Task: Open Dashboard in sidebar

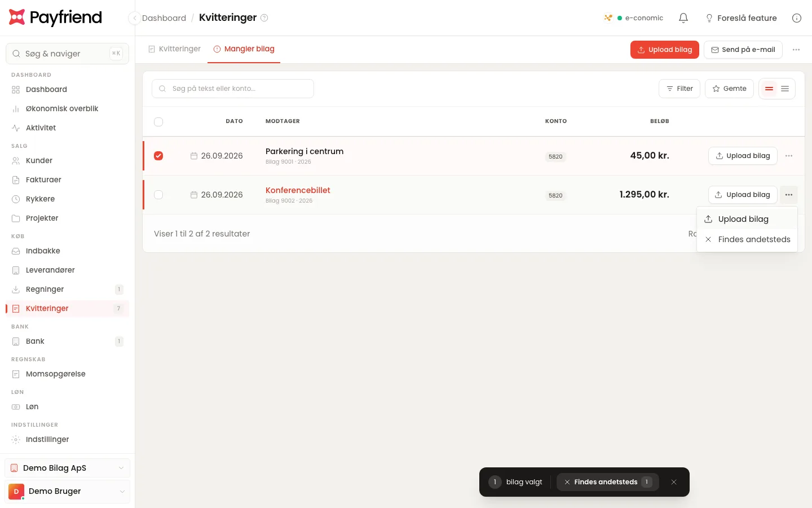Action: click(x=68, y=89)
